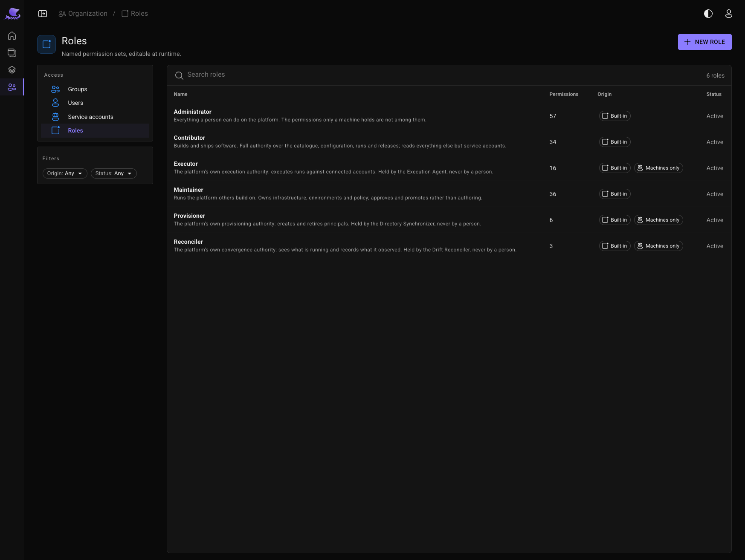Viewport: 745px width, 560px height.
Task: Open the app logo home link
Action: [x=12, y=14]
